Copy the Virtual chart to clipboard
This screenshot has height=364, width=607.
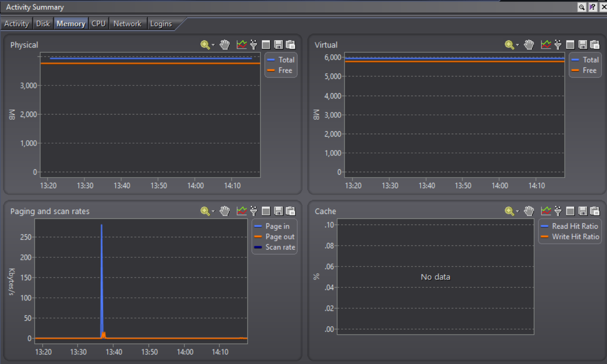(x=595, y=45)
